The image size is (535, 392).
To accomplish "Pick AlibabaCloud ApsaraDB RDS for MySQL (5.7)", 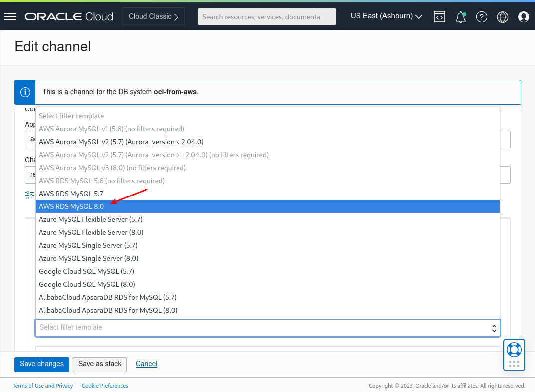I will tap(268, 297).
